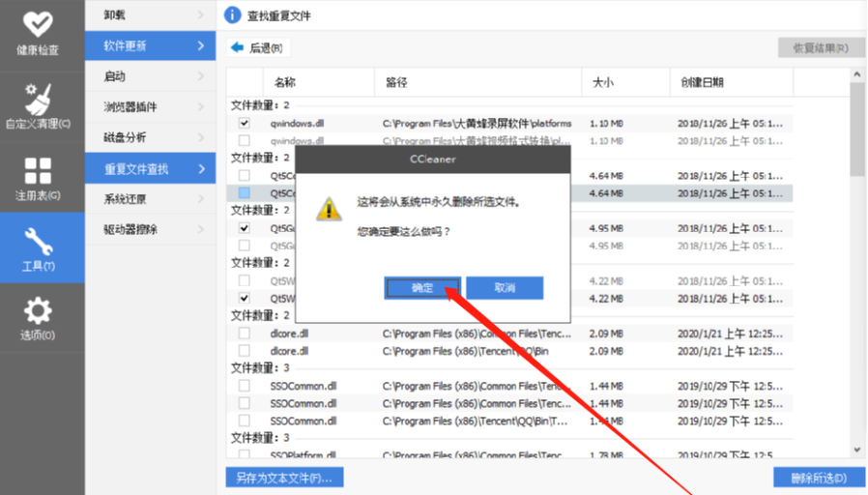Select the Registry grid icon
This screenshot has width=868, height=495.
coord(40,171)
